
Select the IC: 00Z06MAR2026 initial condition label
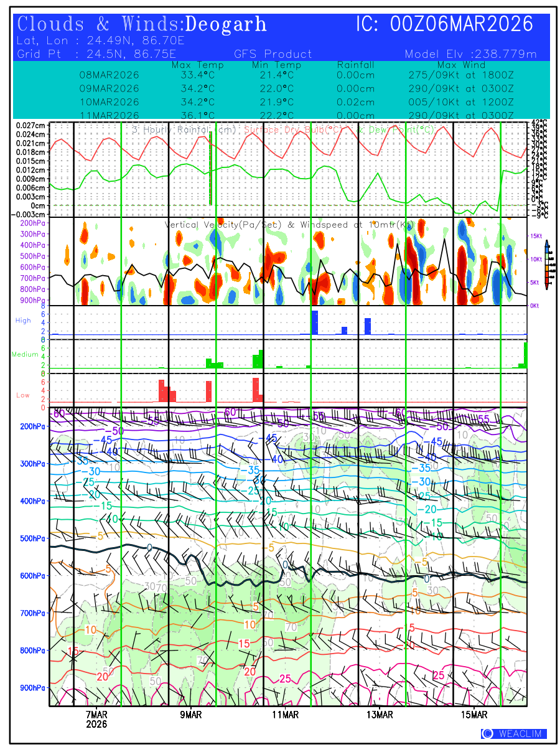pyautogui.click(x=444, y=25)
